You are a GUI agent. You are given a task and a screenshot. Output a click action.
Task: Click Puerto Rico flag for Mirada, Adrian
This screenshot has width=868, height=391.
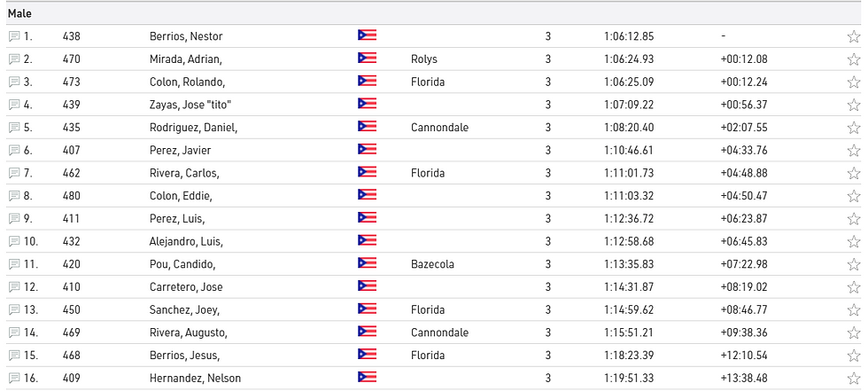tap(367, 59)
